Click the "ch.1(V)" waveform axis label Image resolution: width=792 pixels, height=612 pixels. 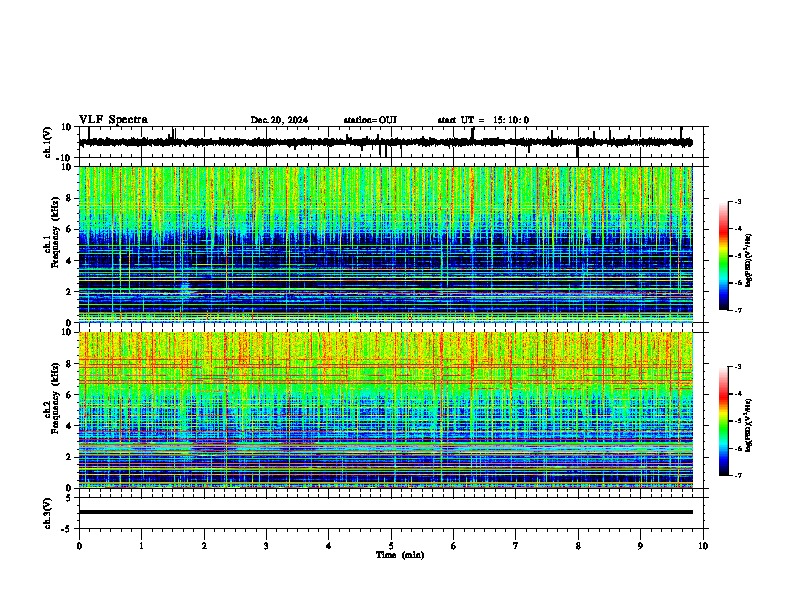[x=47, y=142]
